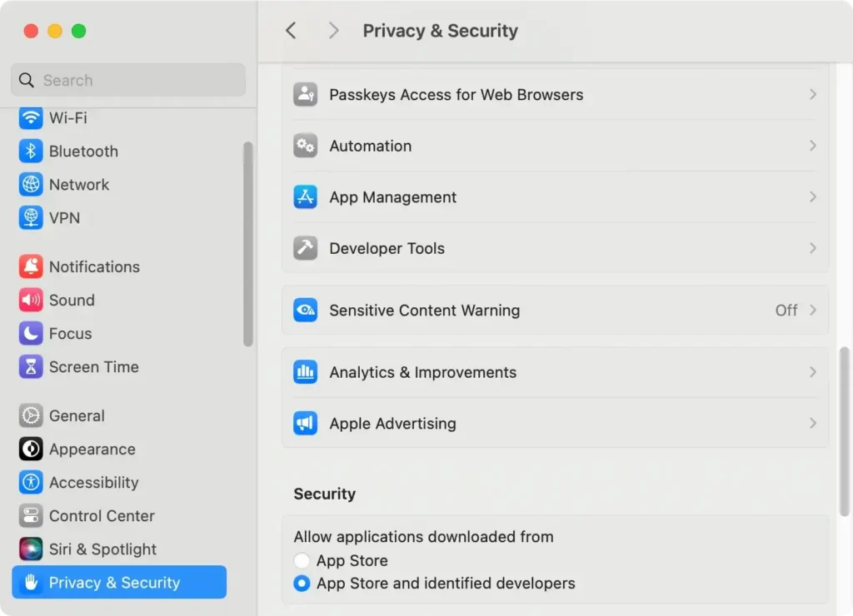Select the Screen Time hourglass icon

click(x=31, y=366)
